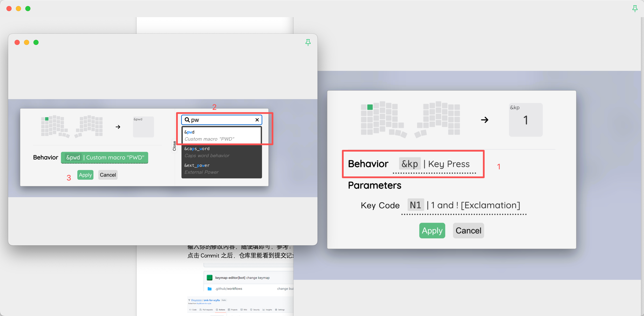
Task: Open the Key Code N1 parameter selector
Action: pyautogui.click(x=464, y=205)
